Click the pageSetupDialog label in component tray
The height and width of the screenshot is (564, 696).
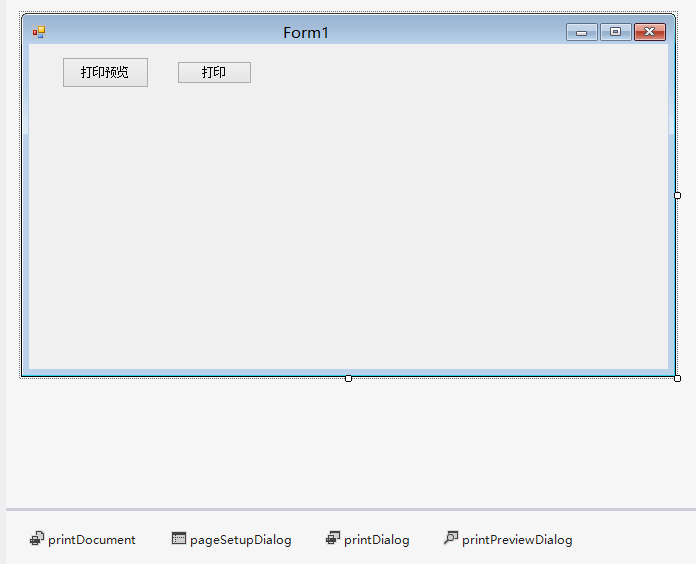pyautogui.click(x=241, y=540)
